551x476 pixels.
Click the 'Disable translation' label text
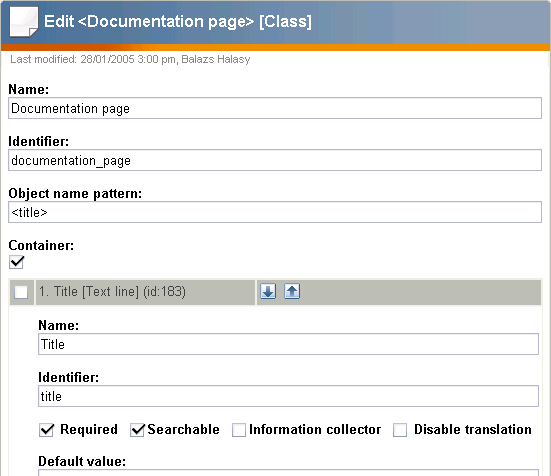click(x=473, y=430)
